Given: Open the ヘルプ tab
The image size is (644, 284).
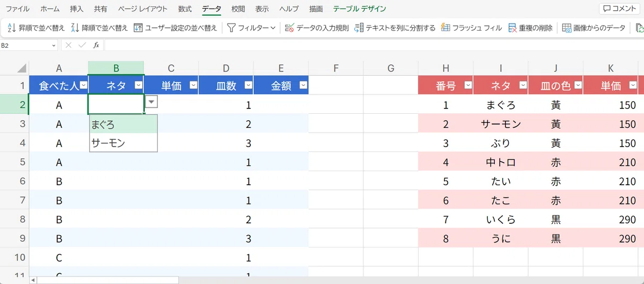Looking at the screenshot, I should pos(289,9).
